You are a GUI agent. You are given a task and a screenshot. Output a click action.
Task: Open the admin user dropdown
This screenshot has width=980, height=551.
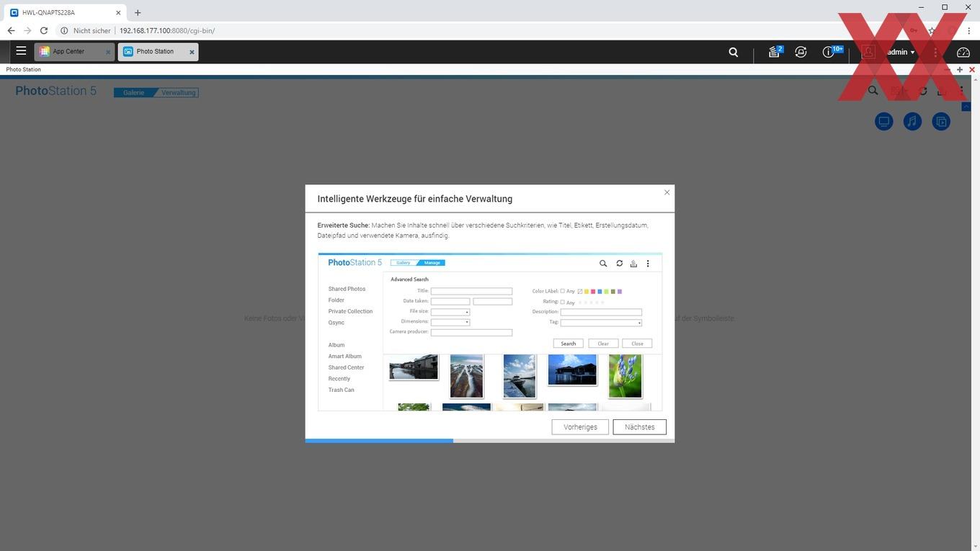coord(901,52)
